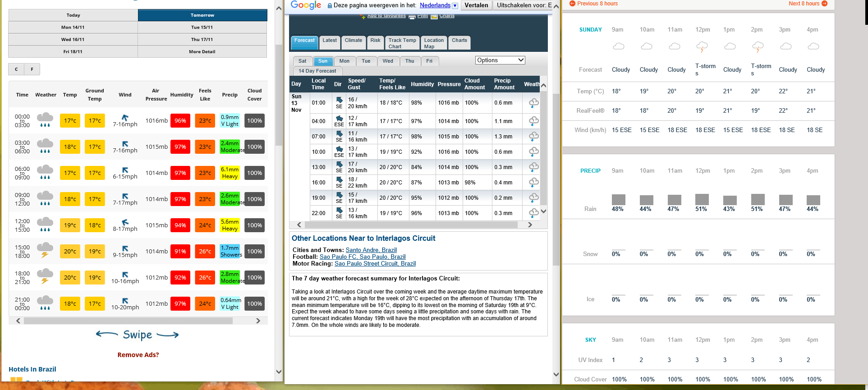The image size is (868, 390).
Task: Open the 14 Day Forecast tab
Action: tap(317, 71)
